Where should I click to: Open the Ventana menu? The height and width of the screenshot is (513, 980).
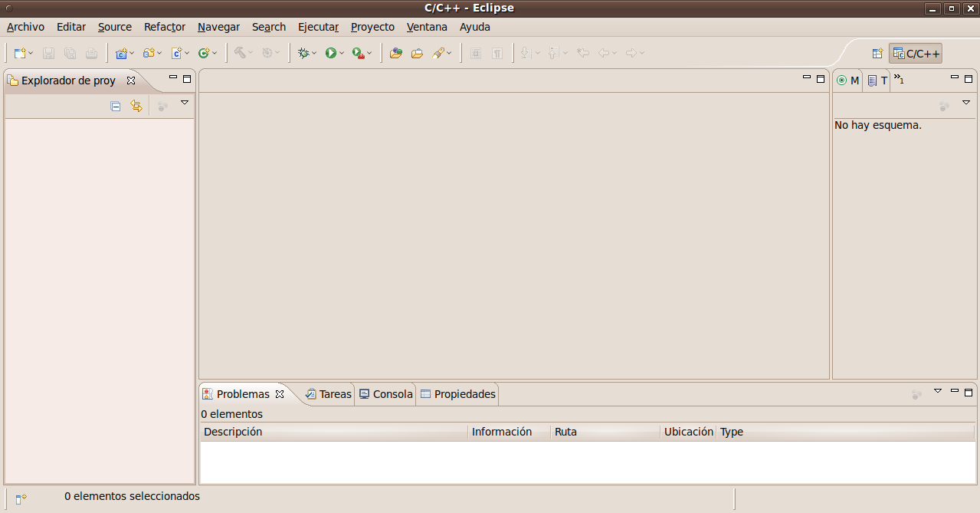click(x=427, y=27)
